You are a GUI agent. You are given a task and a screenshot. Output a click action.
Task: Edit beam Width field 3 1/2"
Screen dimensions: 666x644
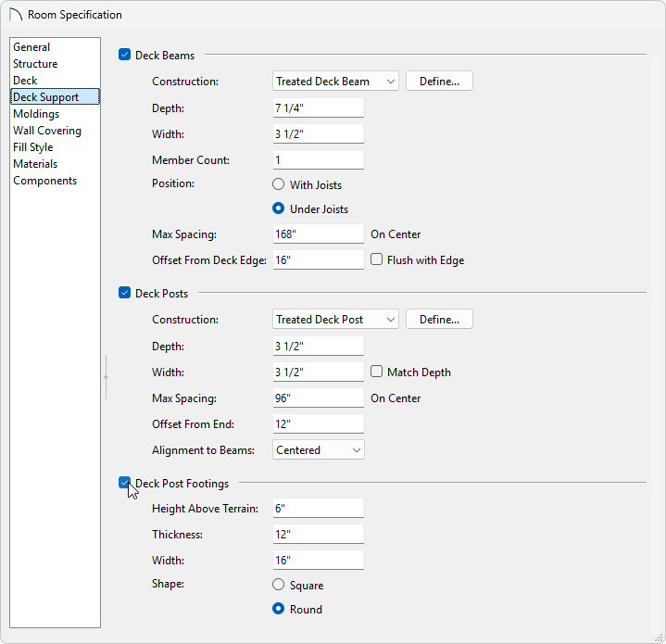319,133
